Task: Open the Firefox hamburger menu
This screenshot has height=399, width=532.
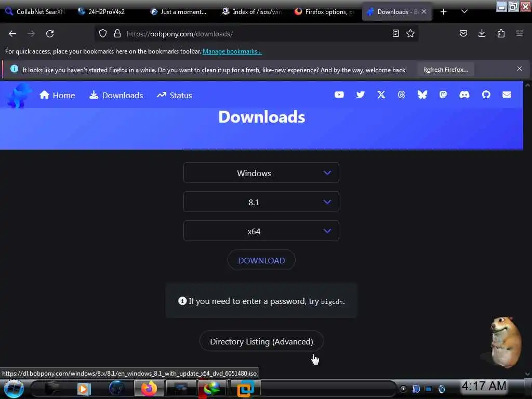Action: tap(520, 33)
